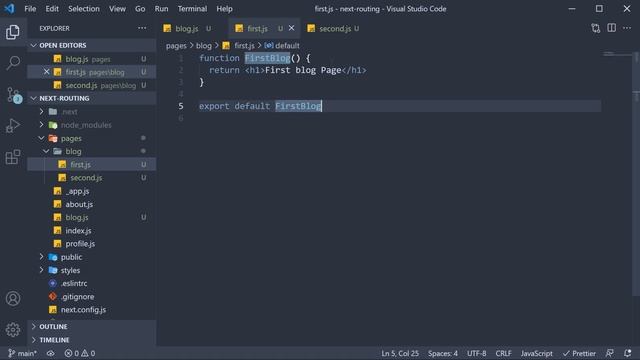Expand the public folder
This screenshot has height=360, width=640.
(91, 257)
